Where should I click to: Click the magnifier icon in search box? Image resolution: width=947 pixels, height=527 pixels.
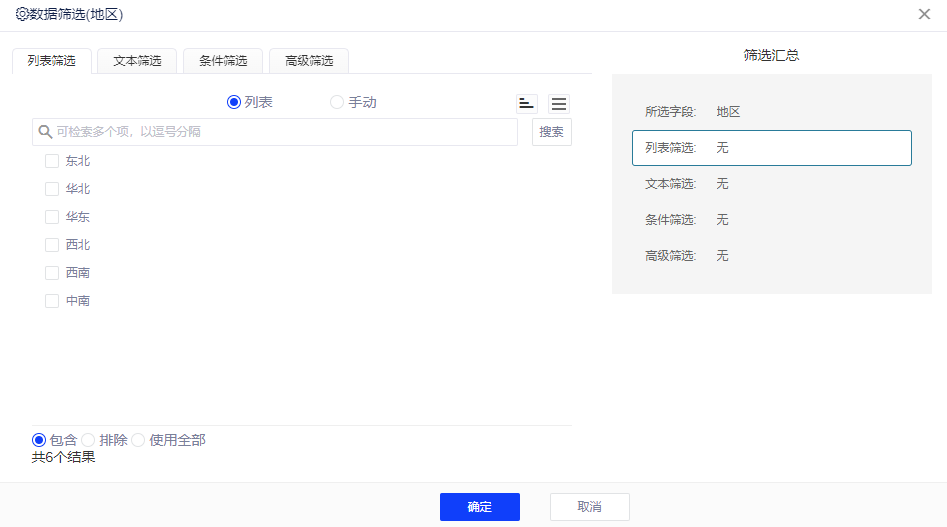[44, 132]
